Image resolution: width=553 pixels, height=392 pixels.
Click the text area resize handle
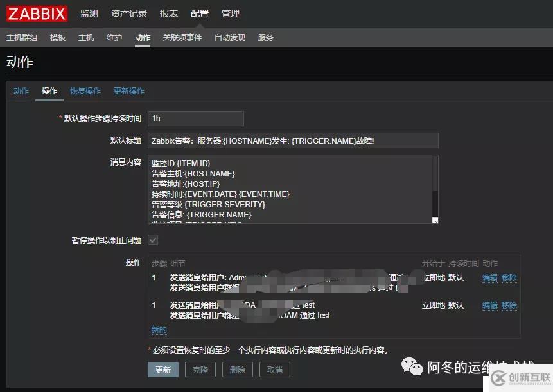click(x=435, y=221)
